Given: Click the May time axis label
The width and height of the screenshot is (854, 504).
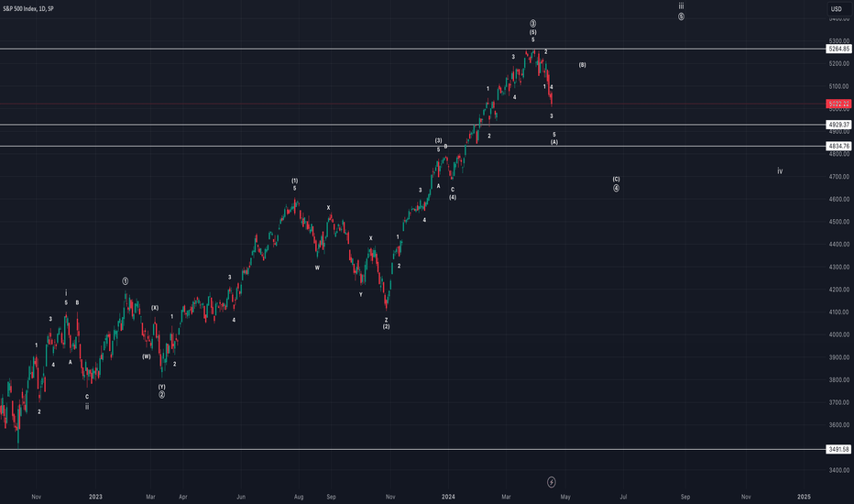Looking at the screenshot, I should [565, 497].
